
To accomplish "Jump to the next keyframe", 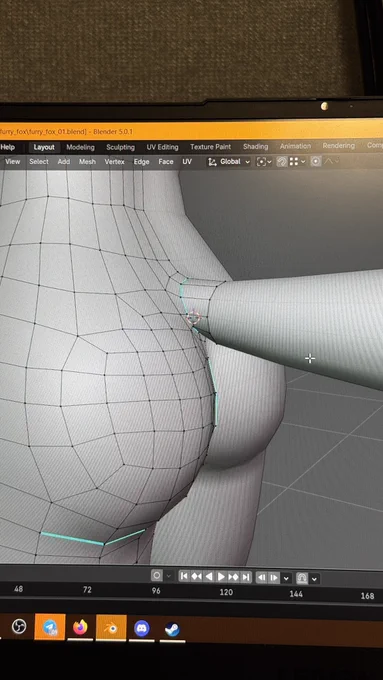I will [x=233, y=577].
